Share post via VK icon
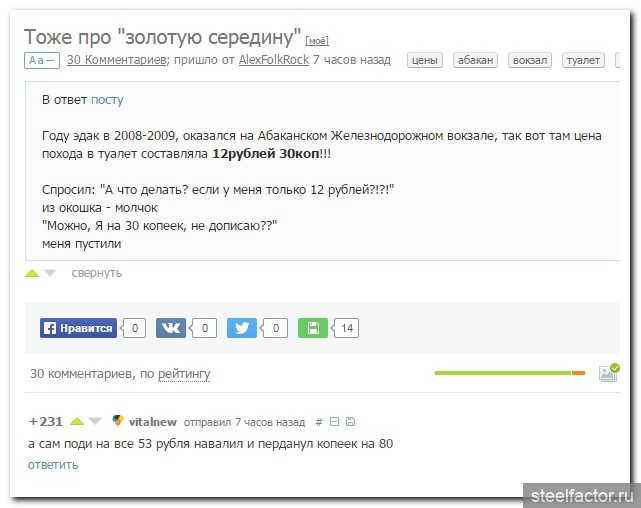The image size is (641, 508). (x=170, y=327)
